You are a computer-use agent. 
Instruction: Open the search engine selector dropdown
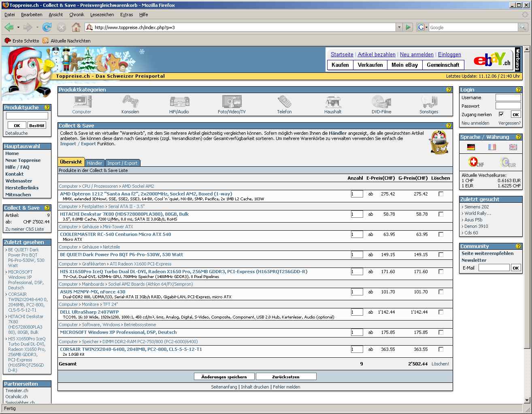click(423, 27)
